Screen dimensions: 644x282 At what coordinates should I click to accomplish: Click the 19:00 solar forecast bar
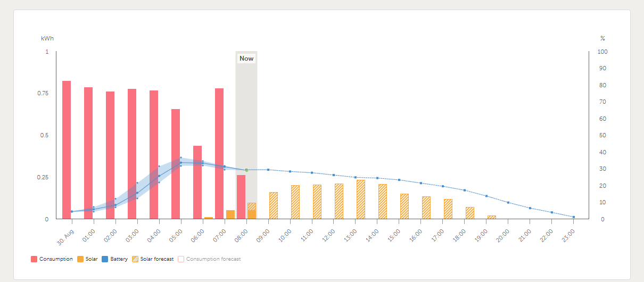[x=492, y=217]
